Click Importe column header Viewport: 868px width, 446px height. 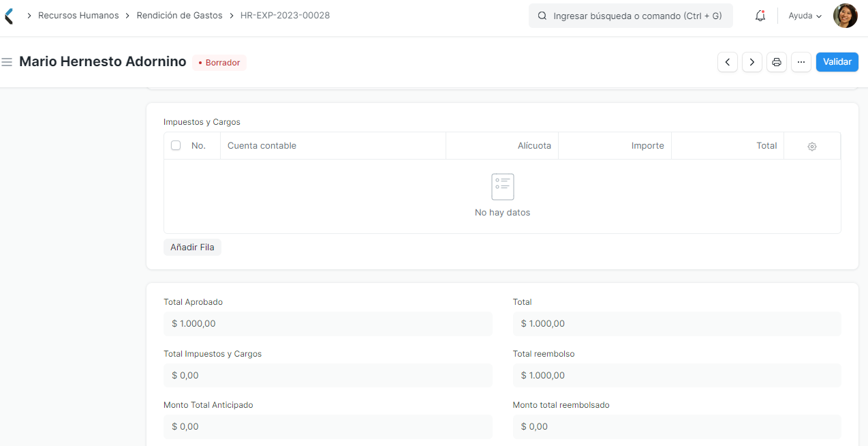(x=615, y=146)
